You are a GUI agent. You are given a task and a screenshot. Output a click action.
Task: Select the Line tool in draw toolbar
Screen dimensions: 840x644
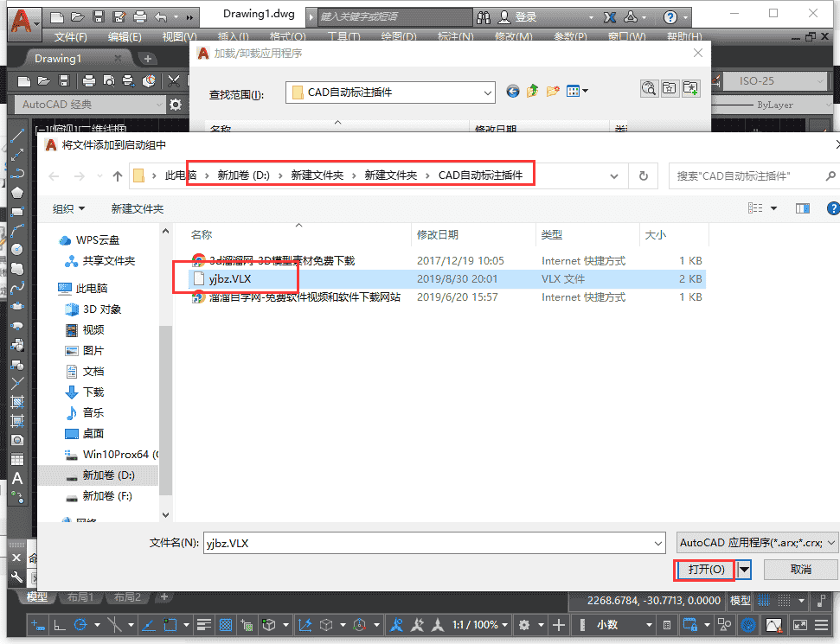click(x=17, y=136)
